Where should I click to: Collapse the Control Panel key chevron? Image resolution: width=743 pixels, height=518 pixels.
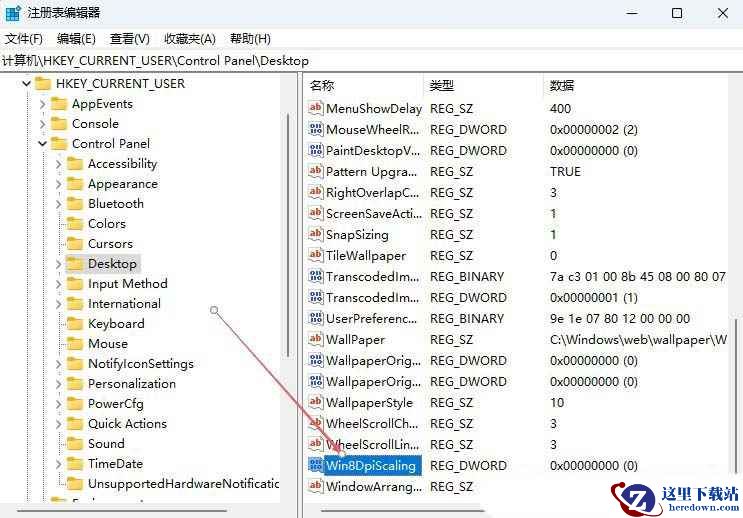(42, 144)
